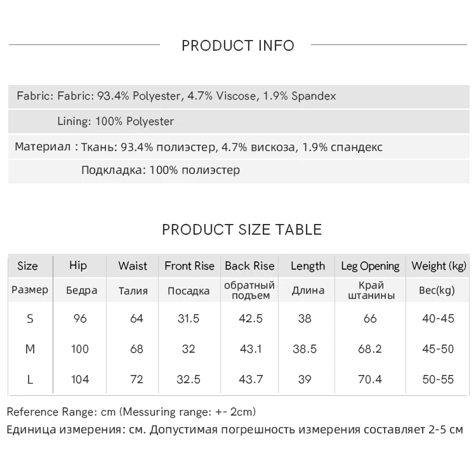Click the Back Rise column header
Viewport: 476px width, 453px height.
coord(249,266)
